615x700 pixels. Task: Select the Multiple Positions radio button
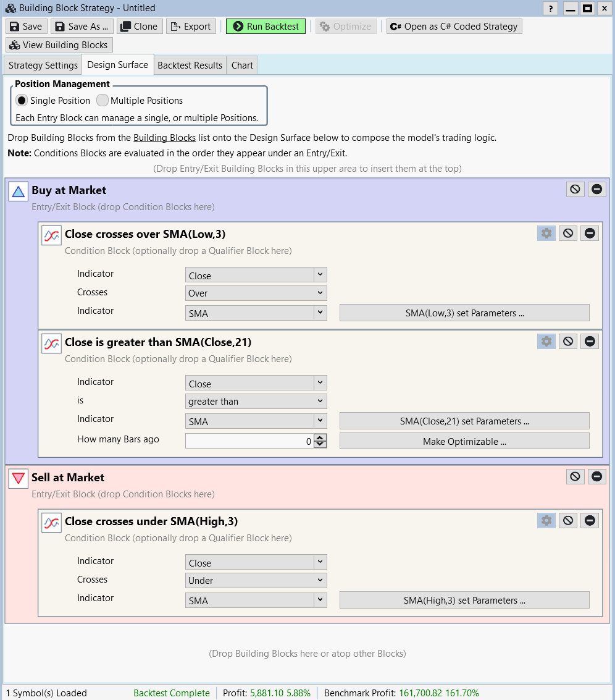point(102,100)
